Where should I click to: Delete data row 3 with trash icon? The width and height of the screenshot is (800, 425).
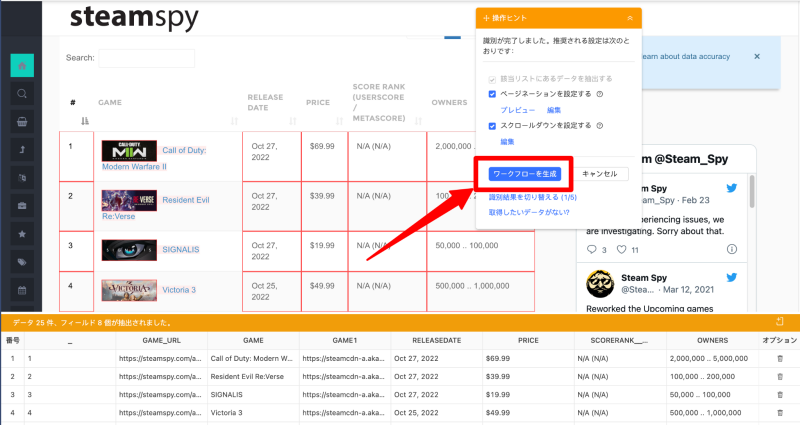[x=780, y=394]
